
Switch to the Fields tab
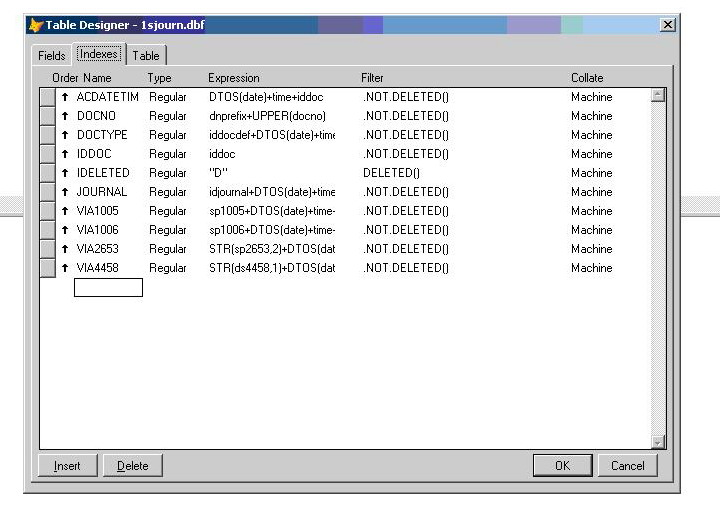(x=52, y=56)
